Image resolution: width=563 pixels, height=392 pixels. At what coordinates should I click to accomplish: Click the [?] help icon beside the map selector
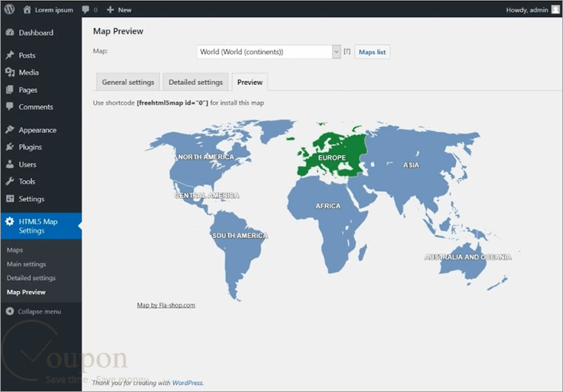click(x=347, y=52)
